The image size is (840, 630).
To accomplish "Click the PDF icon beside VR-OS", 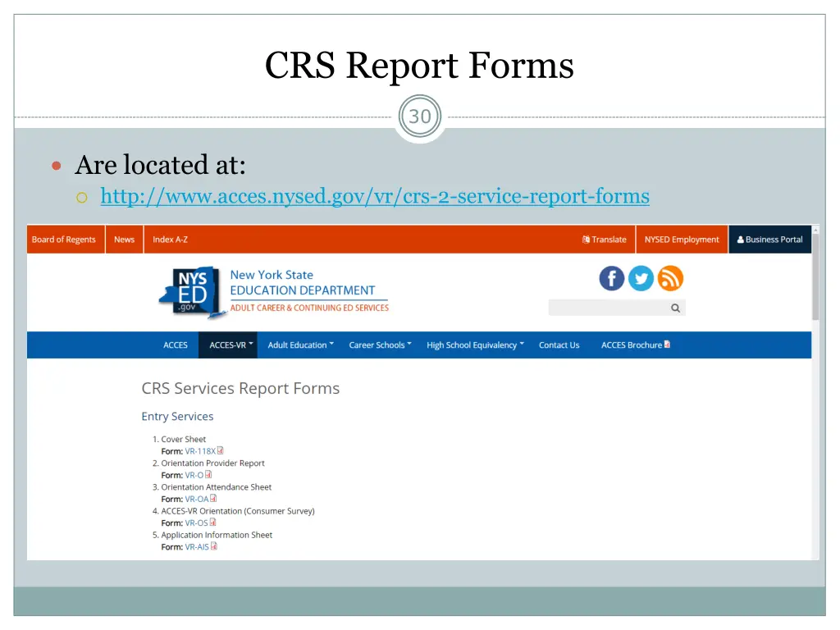I will tap(212, 523).
